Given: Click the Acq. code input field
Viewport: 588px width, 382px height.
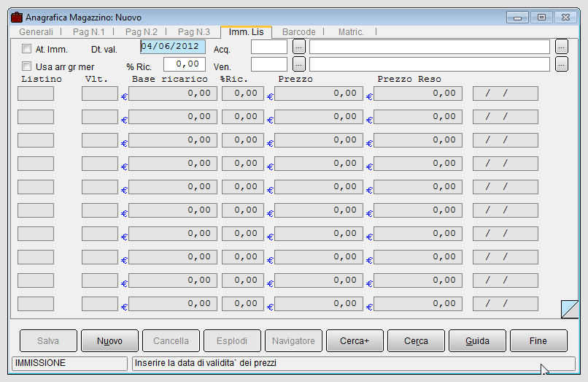Looking at the screenshot, I should pos(269,47).
